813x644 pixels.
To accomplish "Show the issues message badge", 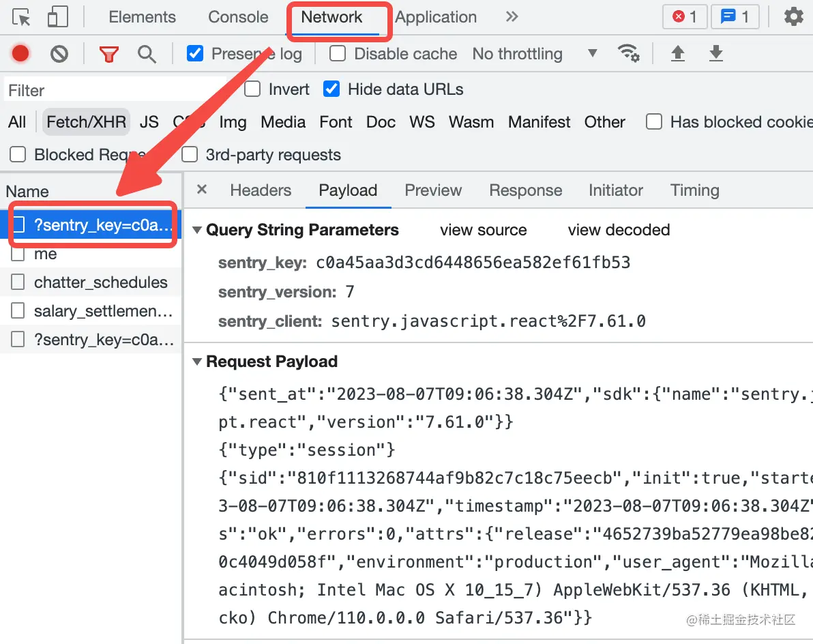I will pyautogui.click(x=735, y=17).
